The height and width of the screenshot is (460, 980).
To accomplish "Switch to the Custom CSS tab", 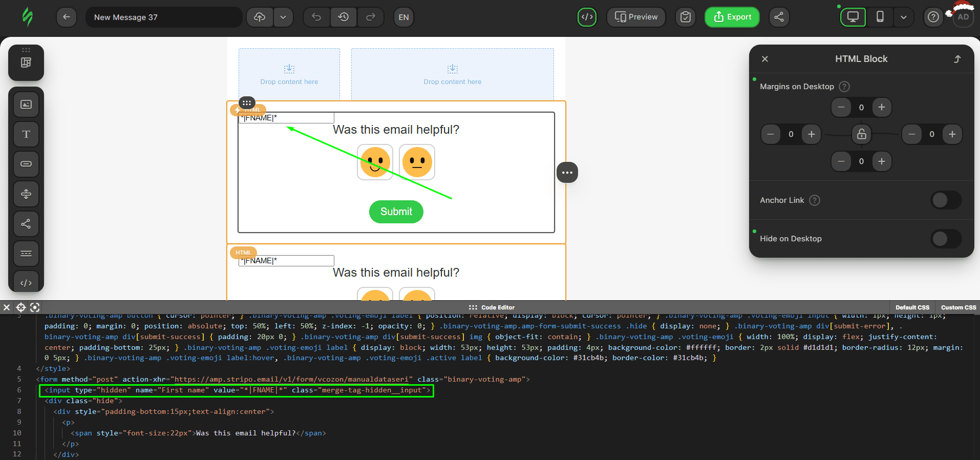I will 958,307.
